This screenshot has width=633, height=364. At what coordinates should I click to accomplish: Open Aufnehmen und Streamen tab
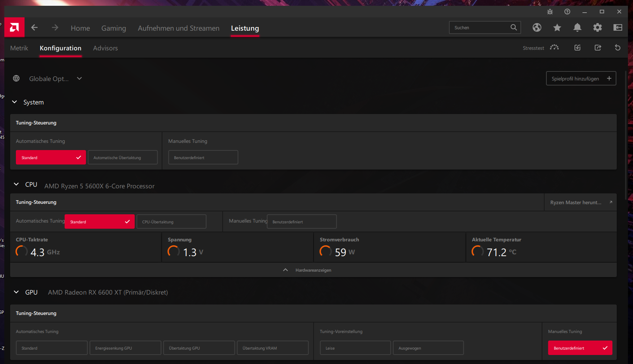pyautogui.click(x=179, y=28)
